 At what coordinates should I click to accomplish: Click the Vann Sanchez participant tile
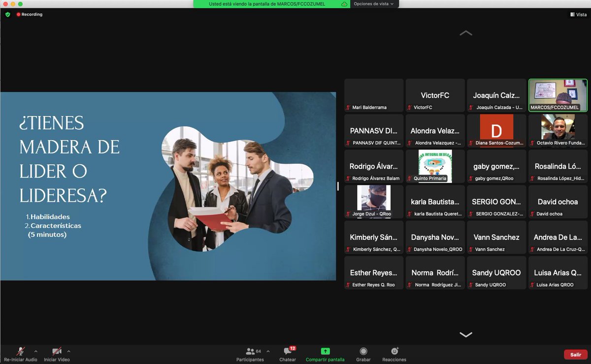pyautogui.click(x=496, y=237)
